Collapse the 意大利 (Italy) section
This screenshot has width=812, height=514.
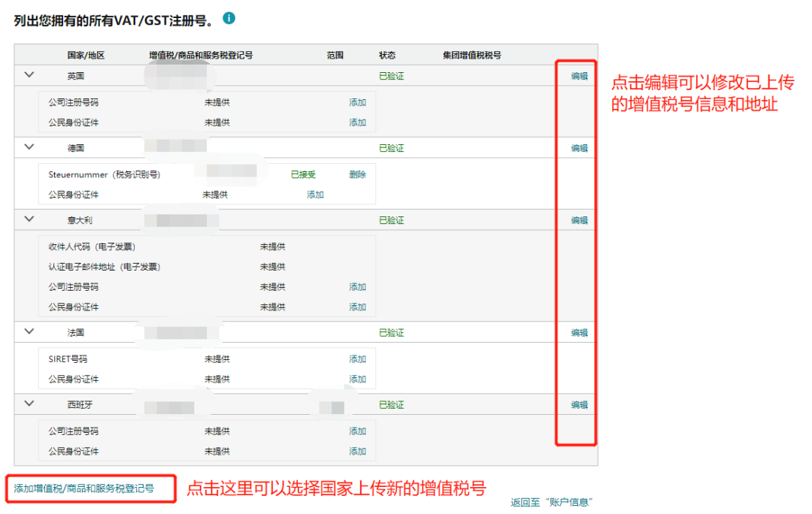29,219
